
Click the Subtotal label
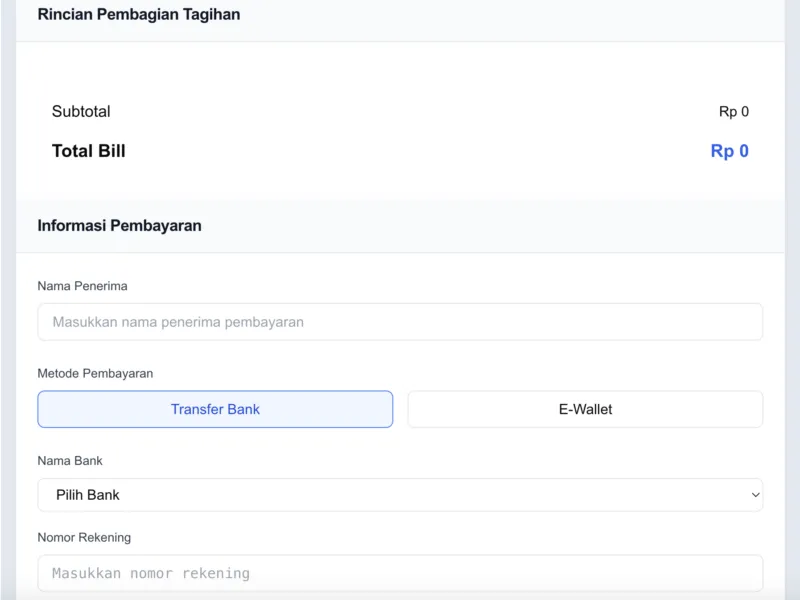81,112
